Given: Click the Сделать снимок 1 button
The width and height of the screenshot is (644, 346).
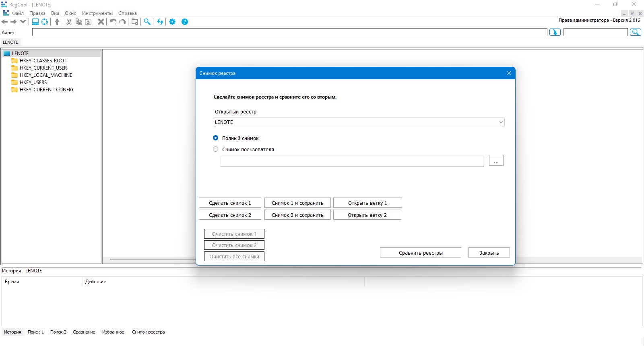Looking at the screenshot, I should click(230, 203).
